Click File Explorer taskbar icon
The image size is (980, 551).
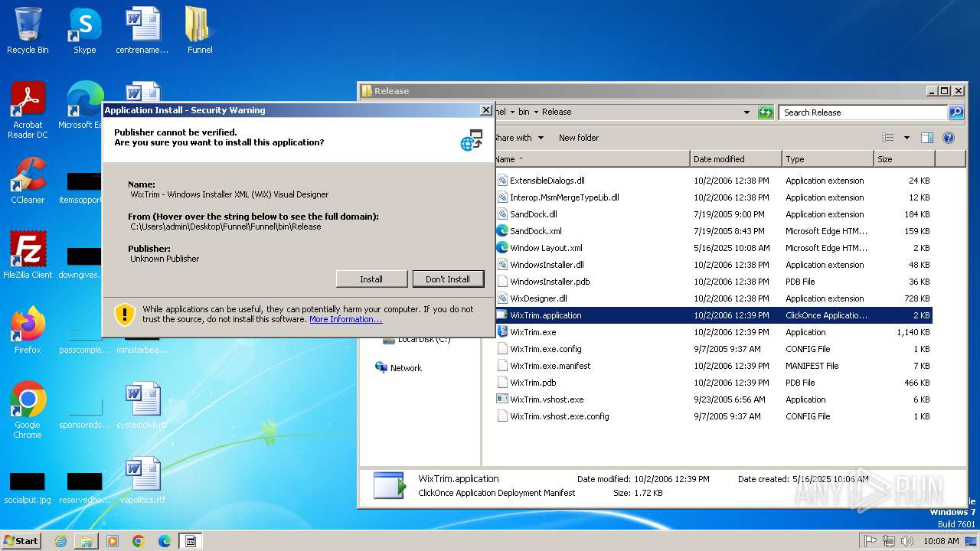click(87, 541)
